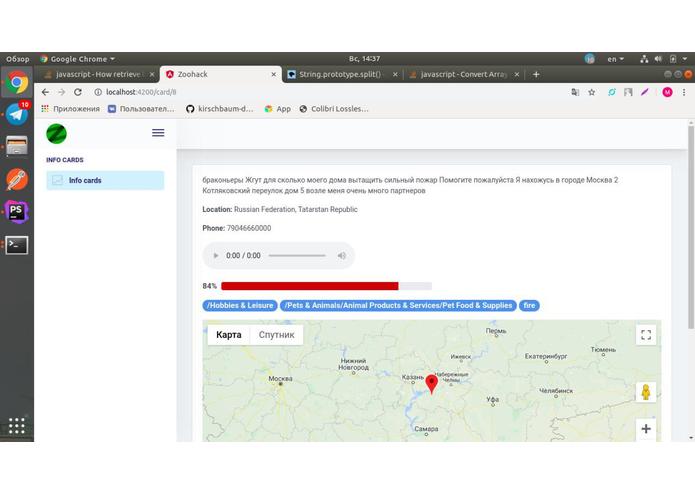Screen dimensions: 695x494
Task: Click the grey save extension icon
Action: (628, 92)
